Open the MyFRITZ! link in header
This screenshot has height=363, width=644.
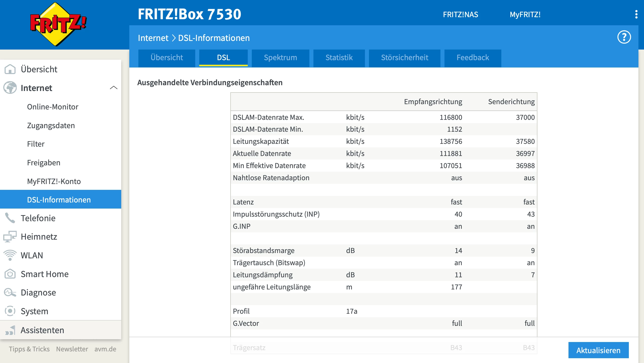coord(525,15)
